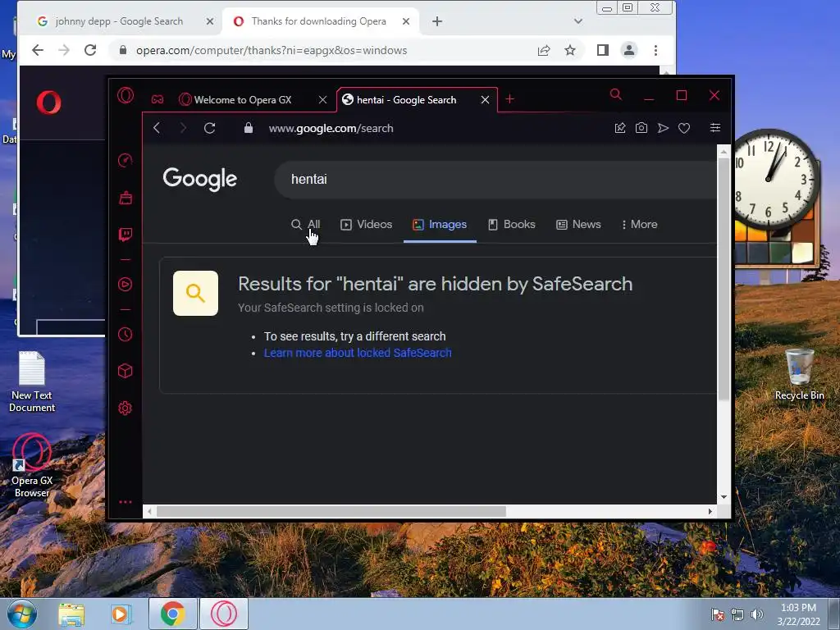Close the hentai Google Search tab
840x630 pixels.
coord(485,100)
